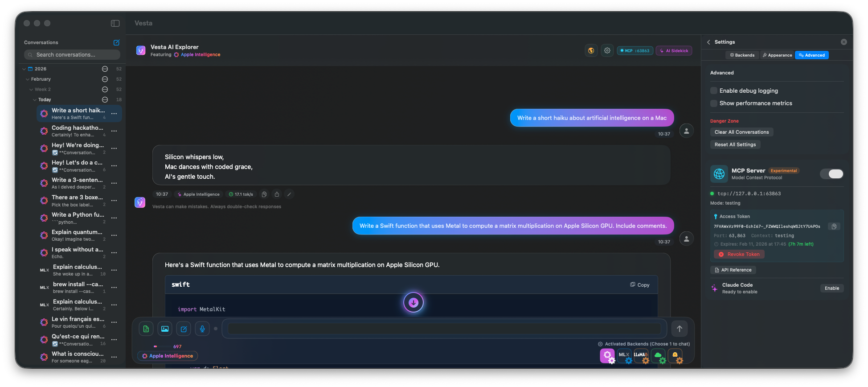Screen dimensions: 868x387
Task: Collapse the Today conversation group
Action: pos(35,100)
